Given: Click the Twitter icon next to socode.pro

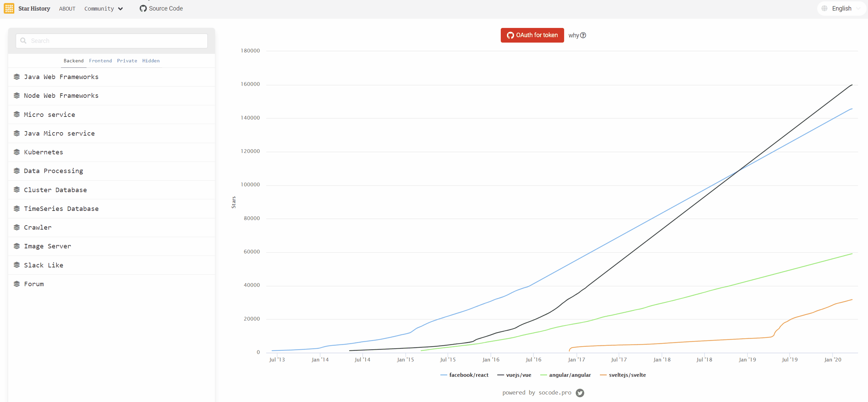Looking at the screenshot, I should 580,393.
